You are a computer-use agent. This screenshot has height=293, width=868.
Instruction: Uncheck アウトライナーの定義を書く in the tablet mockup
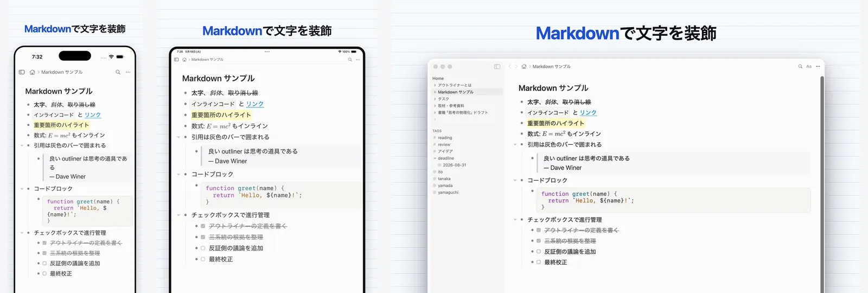[x=203, y=226]
